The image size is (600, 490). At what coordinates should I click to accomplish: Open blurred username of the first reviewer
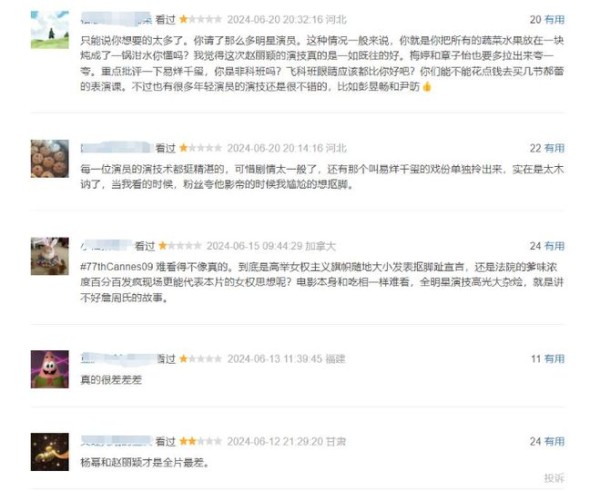pos(116,19)
